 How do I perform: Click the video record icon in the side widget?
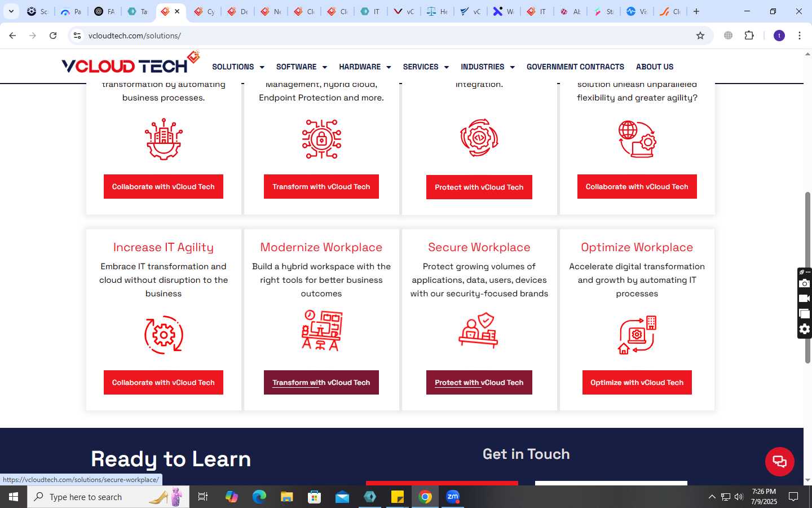(805, 299)
